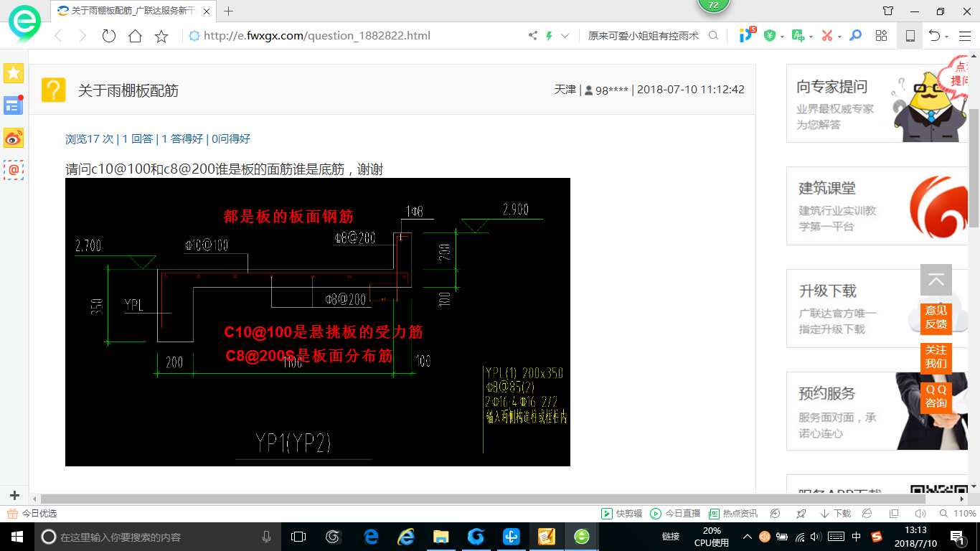980x551 pixels.
Task: Click the search box with 原来可爱小姐姐
Action: tap(644, 35)
